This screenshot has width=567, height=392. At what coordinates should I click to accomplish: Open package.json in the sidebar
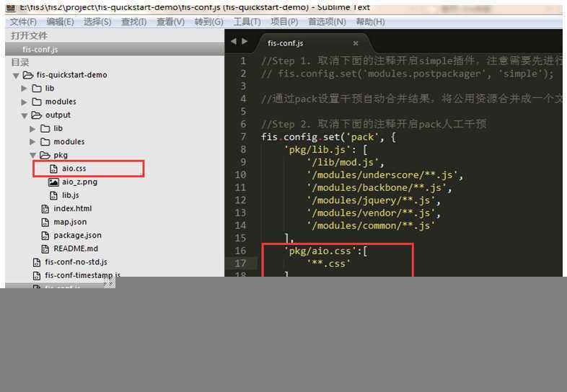tap(77, 235)
